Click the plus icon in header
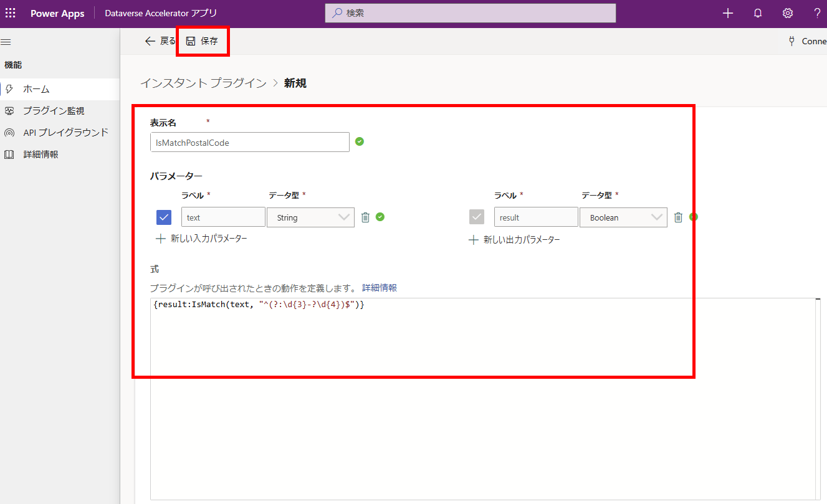Screen dimensions: 827x504 (727, 14)
